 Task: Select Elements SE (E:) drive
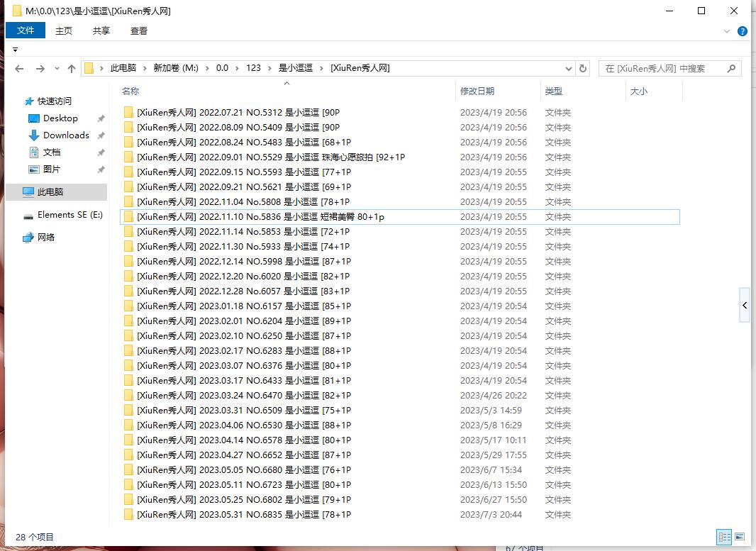(x=70, y=215)
